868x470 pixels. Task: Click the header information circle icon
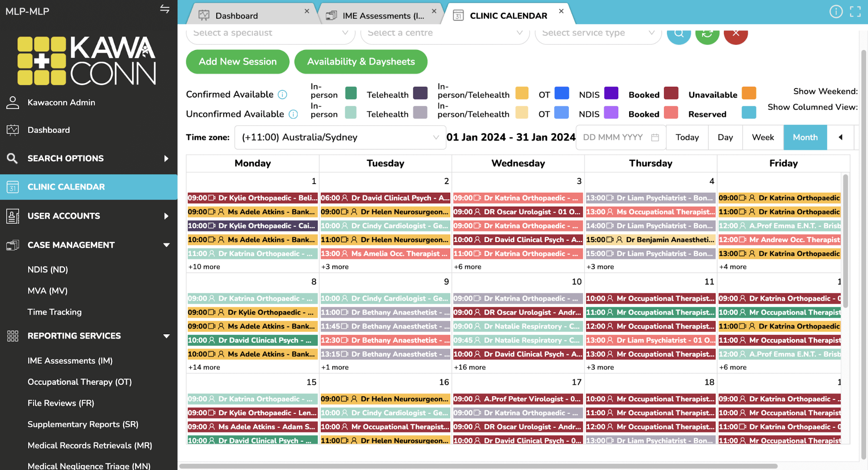tap(836, 12)
